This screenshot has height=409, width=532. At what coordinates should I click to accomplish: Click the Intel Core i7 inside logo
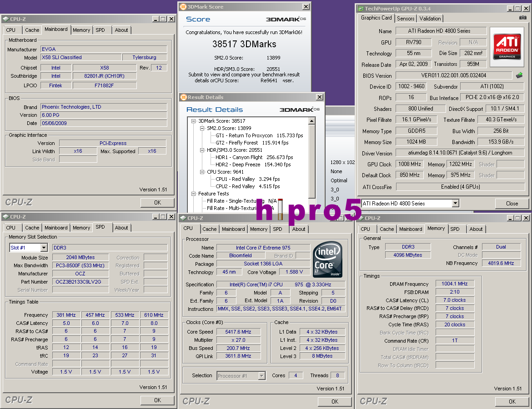click(327, 259)
